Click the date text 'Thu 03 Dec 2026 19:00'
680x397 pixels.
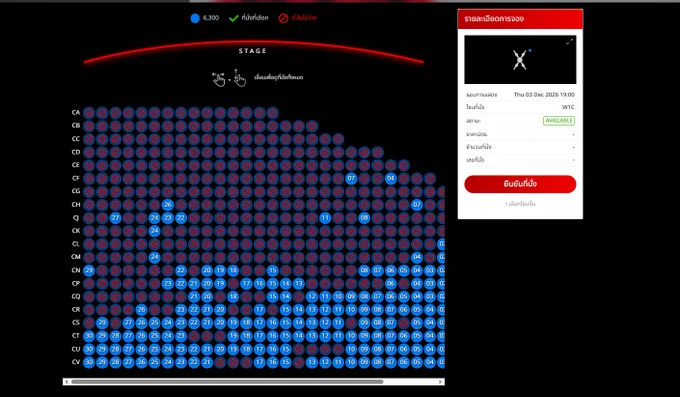point(544,95)
